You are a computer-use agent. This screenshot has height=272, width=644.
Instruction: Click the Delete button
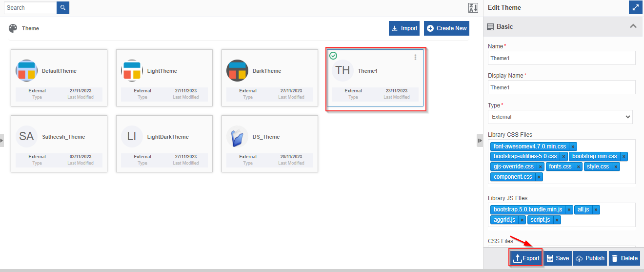point(624,258)
